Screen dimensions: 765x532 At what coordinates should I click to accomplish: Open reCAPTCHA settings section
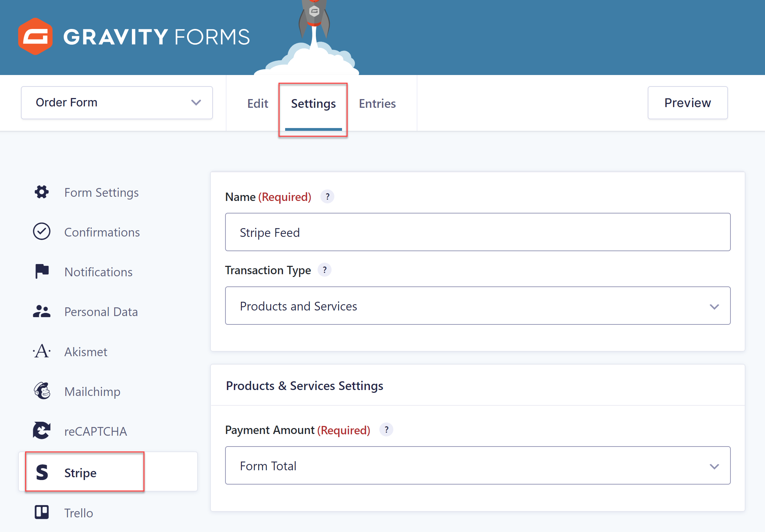108,431
